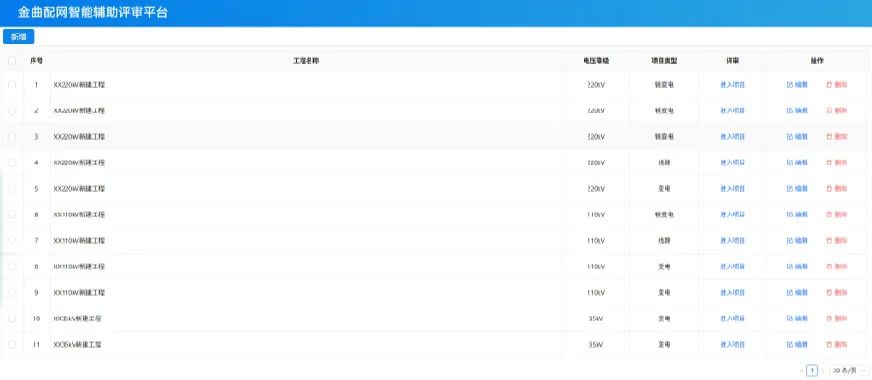872x380 pixels.
Task: Select page number 1 in pagination
Action: pyautogui.click(x=812, y=370)
